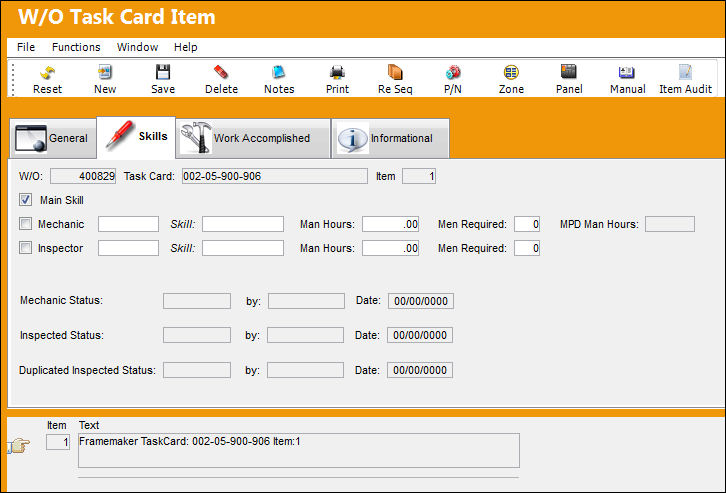The image size is (726, 493).
Task: Click the Mechanic Status field
Action: point(197,301)
